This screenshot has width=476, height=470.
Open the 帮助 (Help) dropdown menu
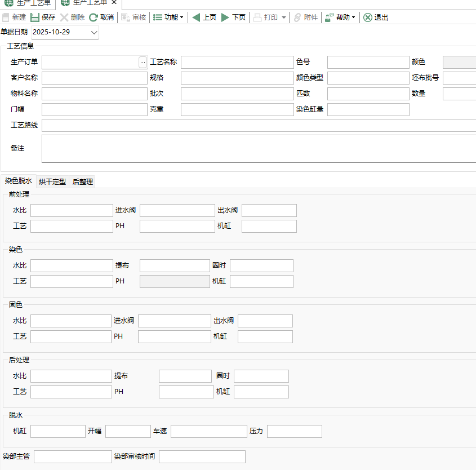[340, 17]
